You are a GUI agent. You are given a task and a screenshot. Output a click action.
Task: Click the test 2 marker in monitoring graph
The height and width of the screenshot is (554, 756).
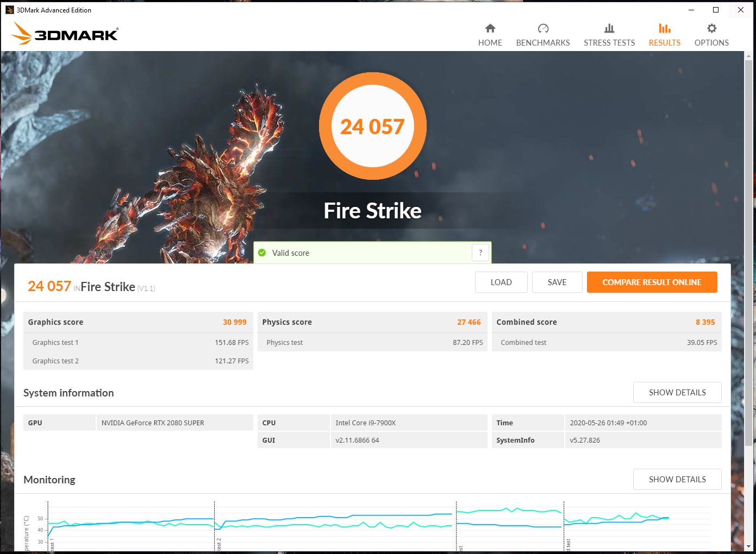coord(219,545)
